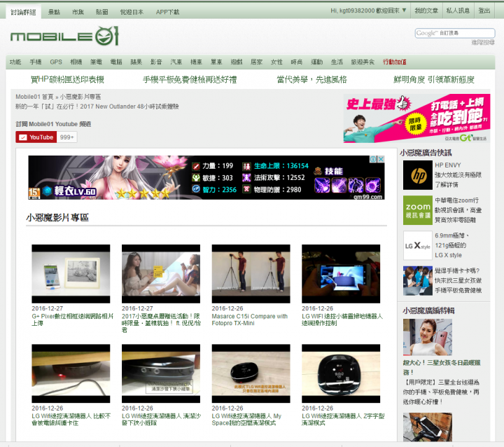Viewport: 504px width, 447px height.
Task: Open the 時尚 category
Action: pos(297,62)
